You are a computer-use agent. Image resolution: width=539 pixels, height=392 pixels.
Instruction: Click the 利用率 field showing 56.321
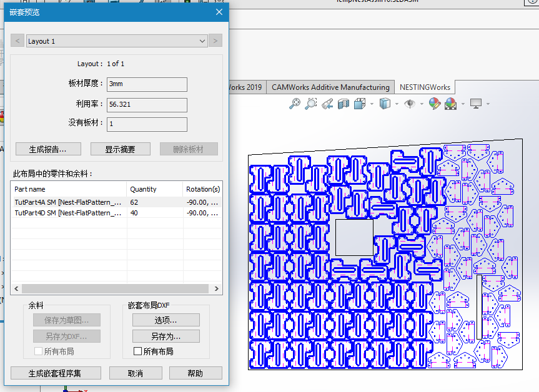pyautogui.click(x=147, y=105)
